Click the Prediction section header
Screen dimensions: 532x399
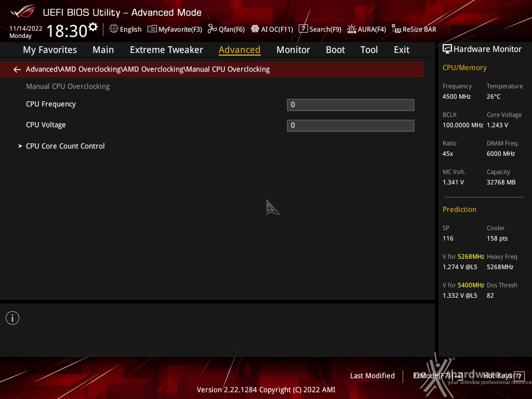pos(459,210)
